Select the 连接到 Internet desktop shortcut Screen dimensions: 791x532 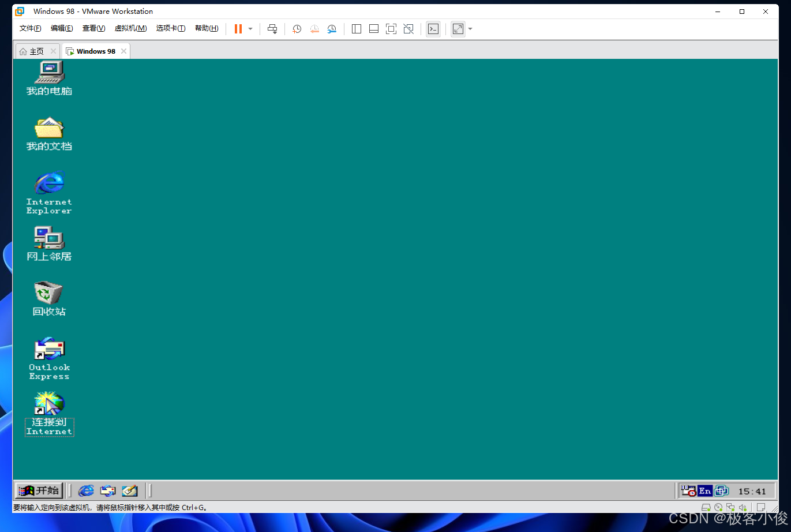49,414
